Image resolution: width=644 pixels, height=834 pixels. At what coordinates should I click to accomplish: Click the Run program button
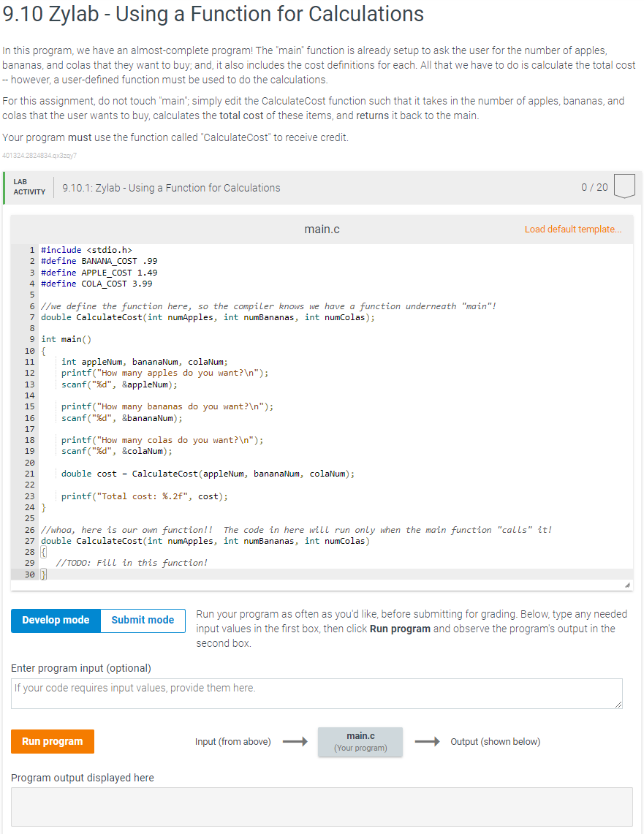(52, 741)
